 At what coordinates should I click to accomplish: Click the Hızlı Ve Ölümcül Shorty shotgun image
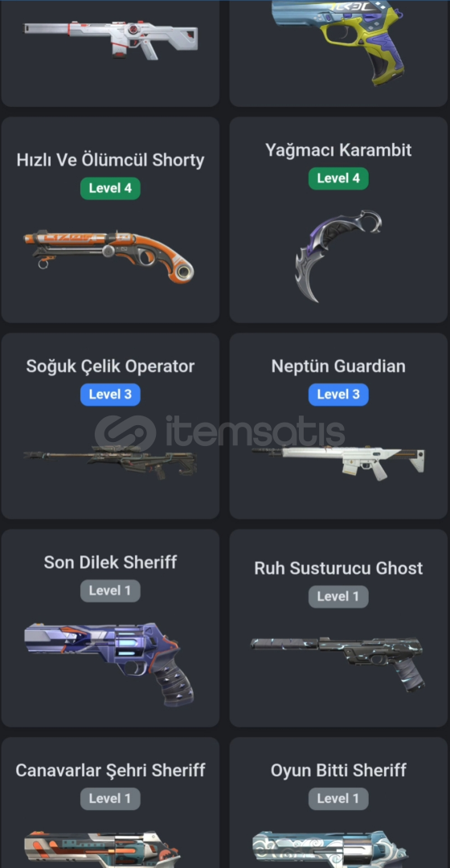tap(108, 256)
